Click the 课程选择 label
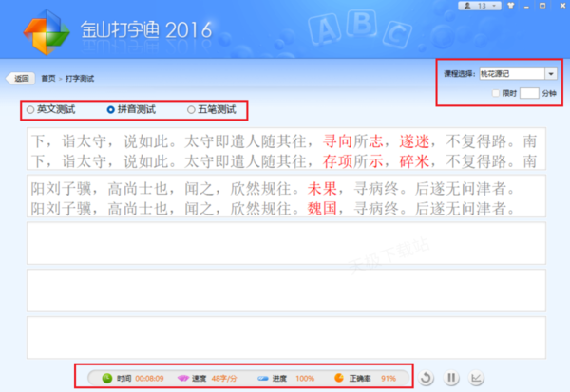Screen dimensions: 570x392 point(460,74)
